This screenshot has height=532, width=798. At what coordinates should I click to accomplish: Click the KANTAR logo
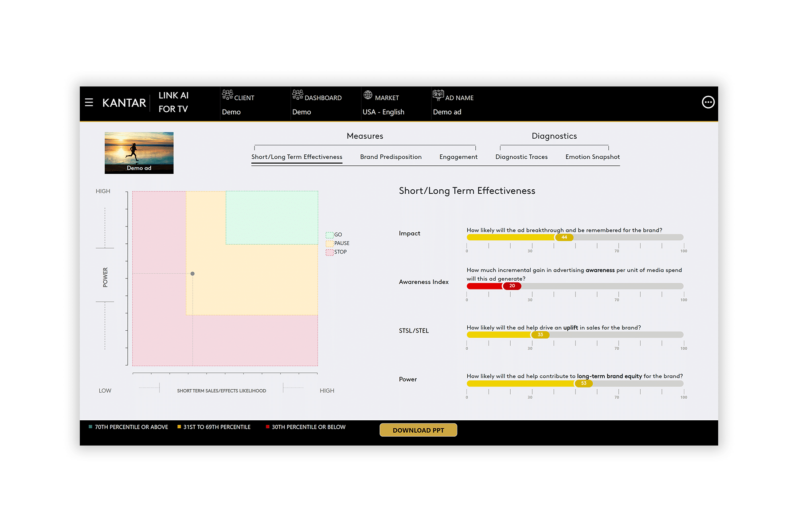click(125, 102)
